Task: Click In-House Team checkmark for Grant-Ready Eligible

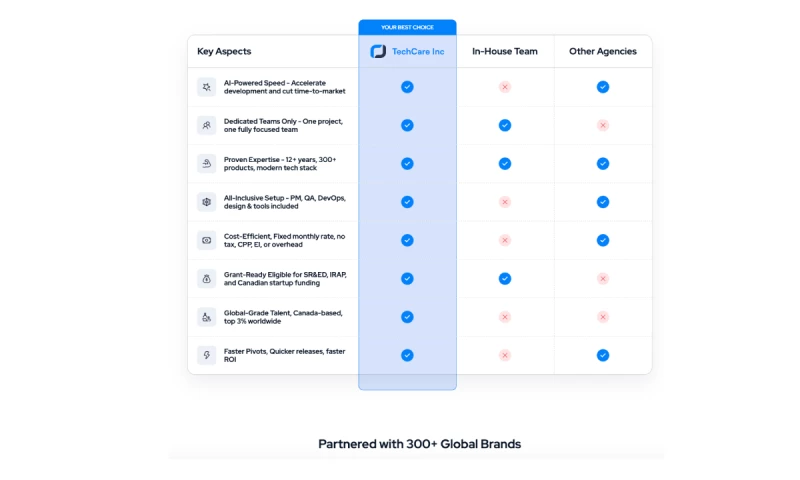Action: pos(505,279)
